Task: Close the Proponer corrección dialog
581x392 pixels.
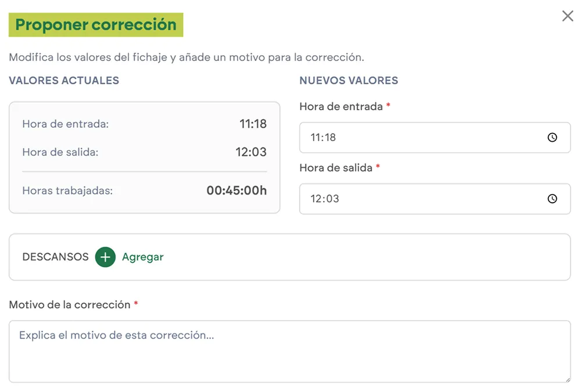Action: 568,16
